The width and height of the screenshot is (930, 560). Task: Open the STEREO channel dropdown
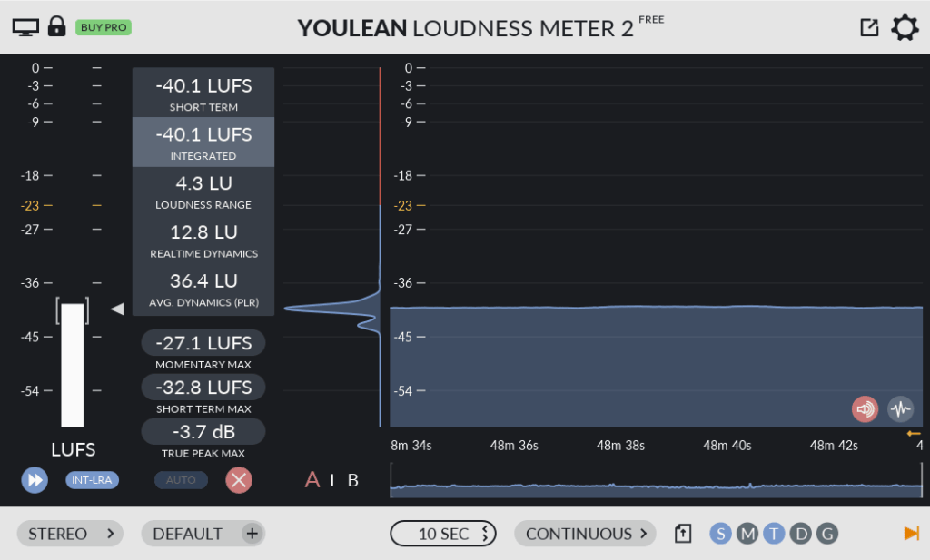coord(70,534)
